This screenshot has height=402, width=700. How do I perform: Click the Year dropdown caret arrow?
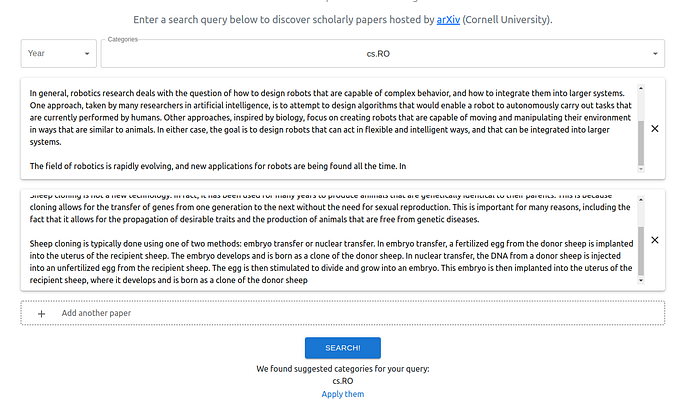tap(87, 54)
